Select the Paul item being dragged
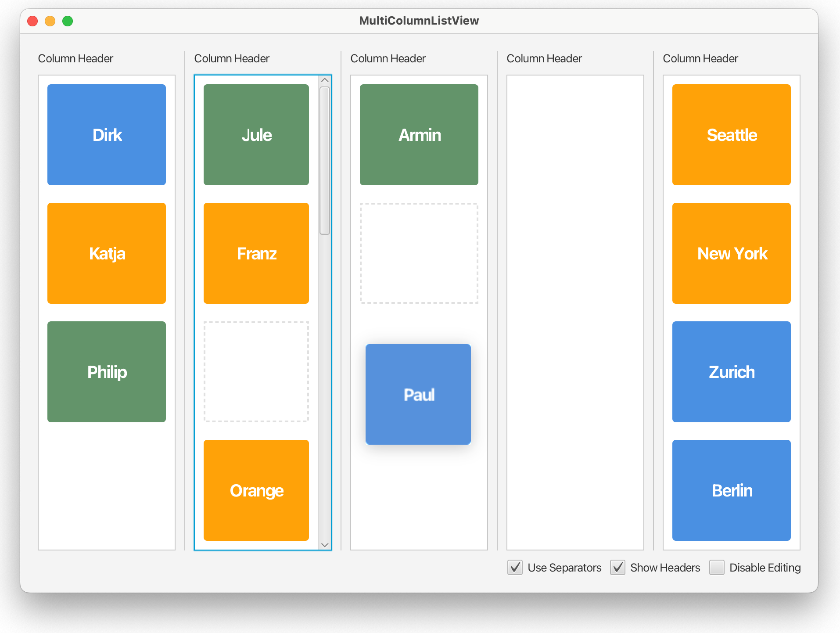The height and width of the screenshot is (633, 840). (418, 394)
